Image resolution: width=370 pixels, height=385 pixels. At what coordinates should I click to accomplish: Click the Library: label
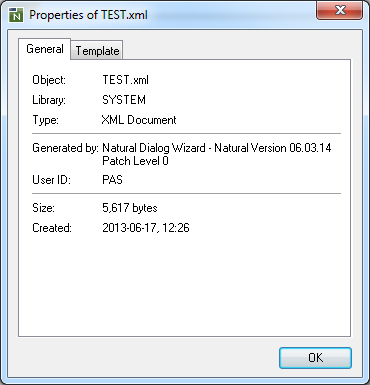49,100
